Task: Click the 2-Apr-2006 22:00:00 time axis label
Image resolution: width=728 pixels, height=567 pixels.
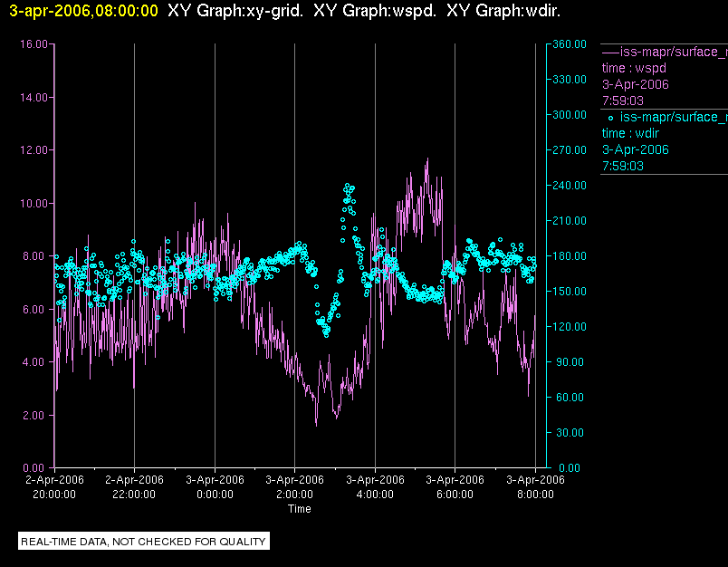Action: pyautogui.click(x=134, y=486)
